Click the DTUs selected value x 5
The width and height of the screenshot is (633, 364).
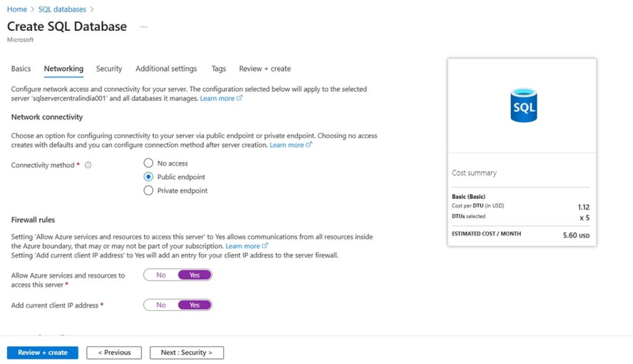[585, 218]
